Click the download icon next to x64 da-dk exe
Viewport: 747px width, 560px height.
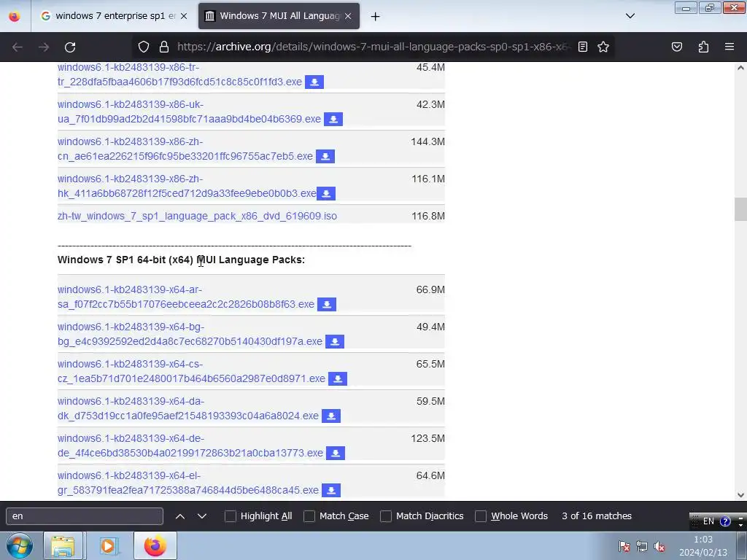331,416
